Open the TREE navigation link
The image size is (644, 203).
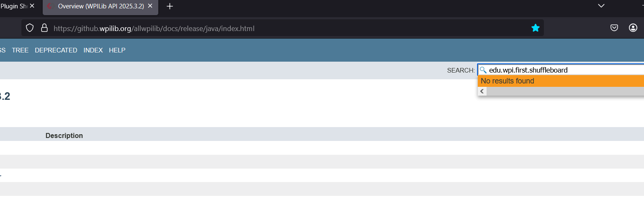tap(20, 50)
